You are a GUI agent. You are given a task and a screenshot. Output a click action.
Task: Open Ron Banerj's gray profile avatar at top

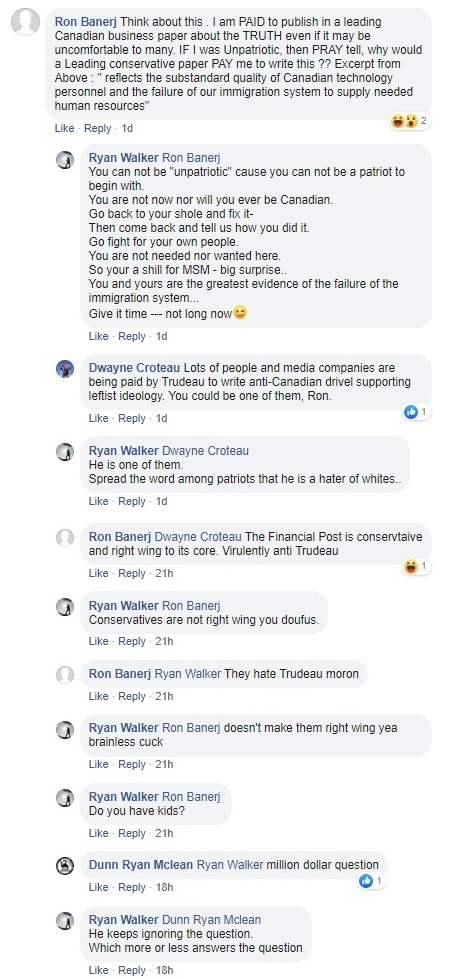[25, 22]
